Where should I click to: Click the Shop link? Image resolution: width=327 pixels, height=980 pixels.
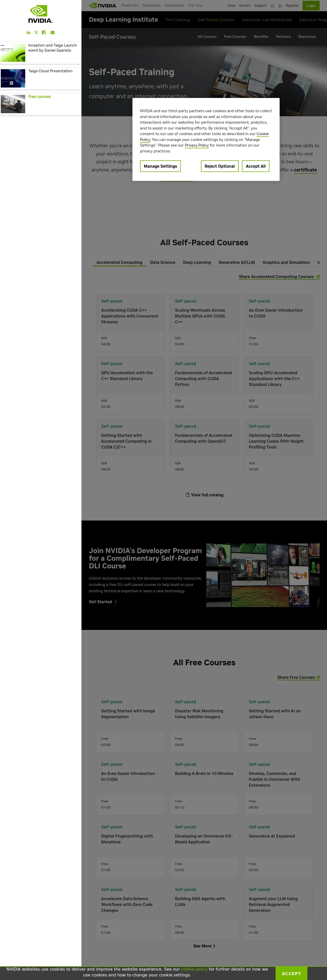click(x=231, y=6)
